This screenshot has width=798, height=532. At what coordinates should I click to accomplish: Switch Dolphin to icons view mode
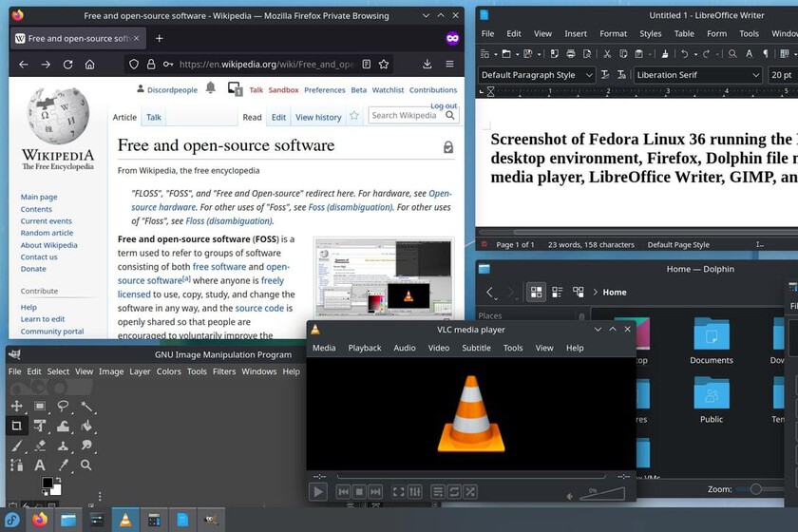tap(536, 293)
